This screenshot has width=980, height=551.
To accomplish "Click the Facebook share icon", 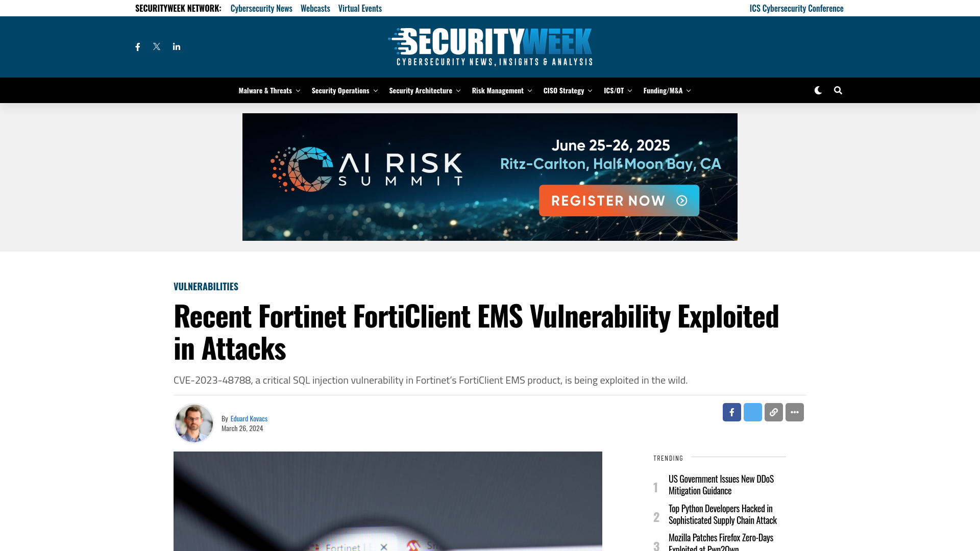I will (x=731, y=412).
